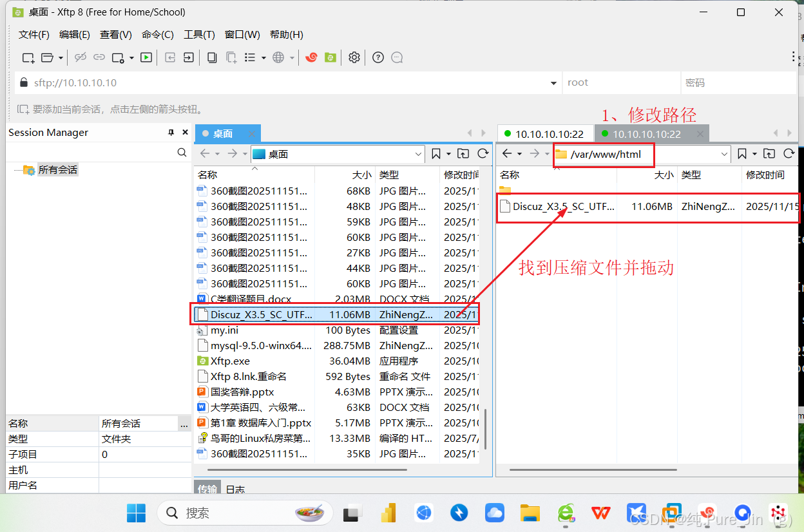Toggle the list view mode in toolbar

tap(251, 57)
